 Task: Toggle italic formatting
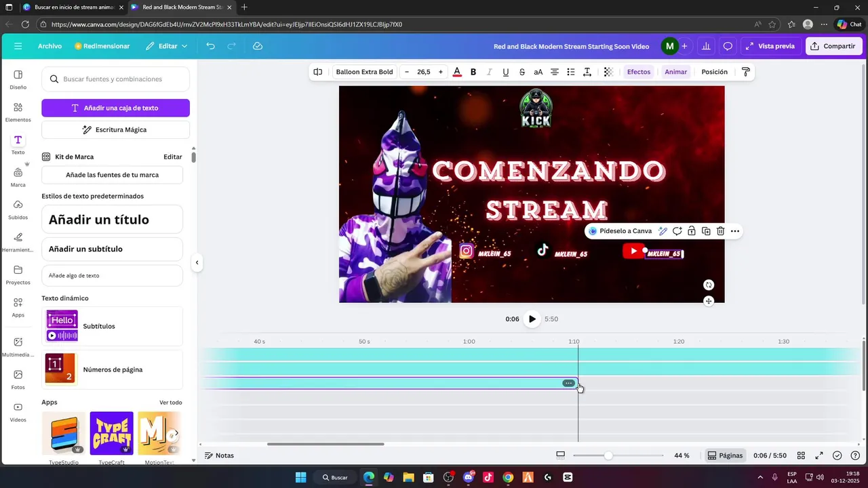[490, 72]
